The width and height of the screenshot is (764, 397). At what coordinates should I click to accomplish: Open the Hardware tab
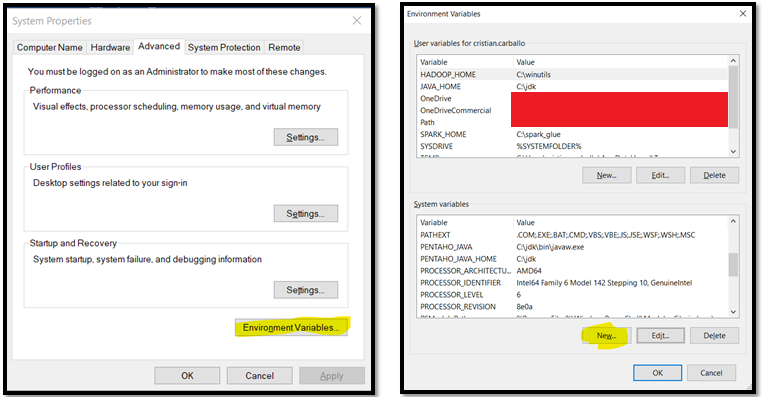[x=110, y=47]
